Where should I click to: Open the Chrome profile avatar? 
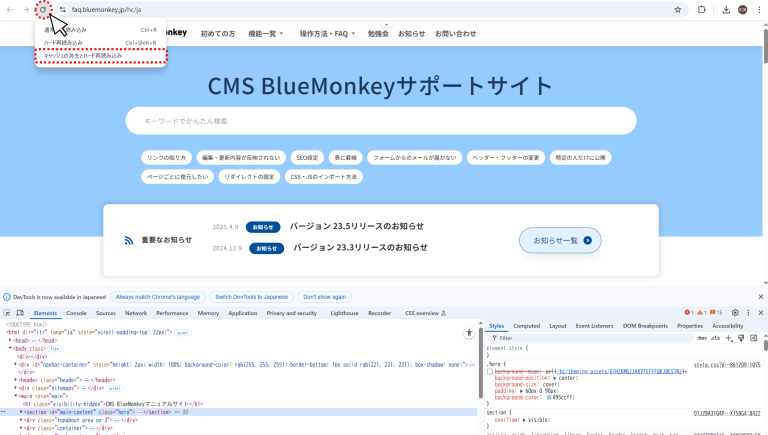pyautogui.click(x=743, y=9)
